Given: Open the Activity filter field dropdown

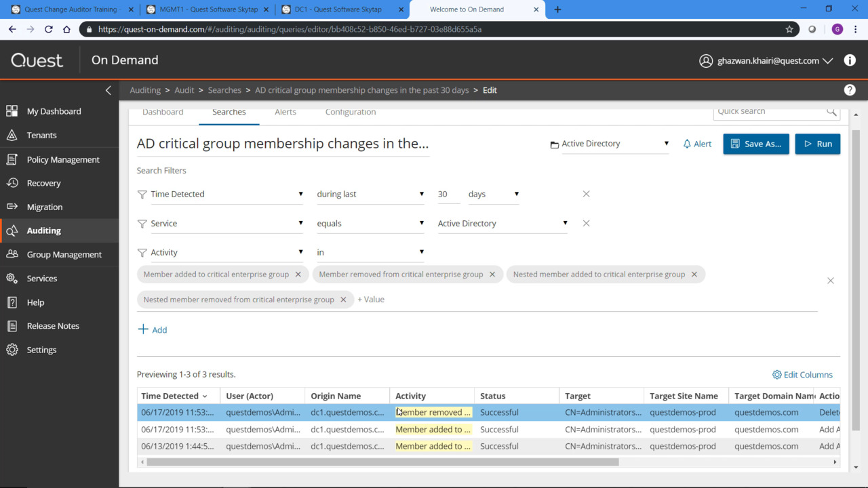Looking at the screenshot, I should coord(227,252).
